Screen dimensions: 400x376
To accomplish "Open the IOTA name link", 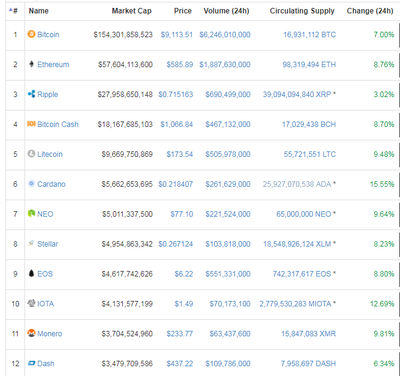I will pos(46,304).
